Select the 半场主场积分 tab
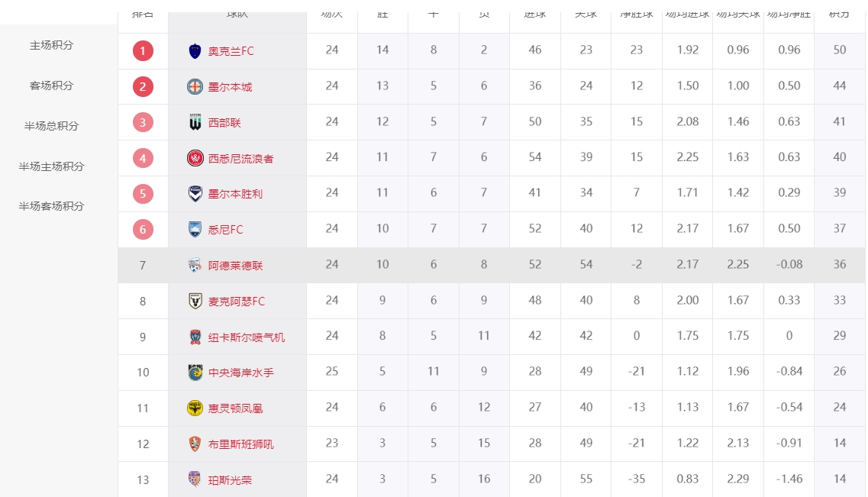Image resolution: width=868 pixels, height=497 pixels. pyautogui.click(x=52, y=166)
